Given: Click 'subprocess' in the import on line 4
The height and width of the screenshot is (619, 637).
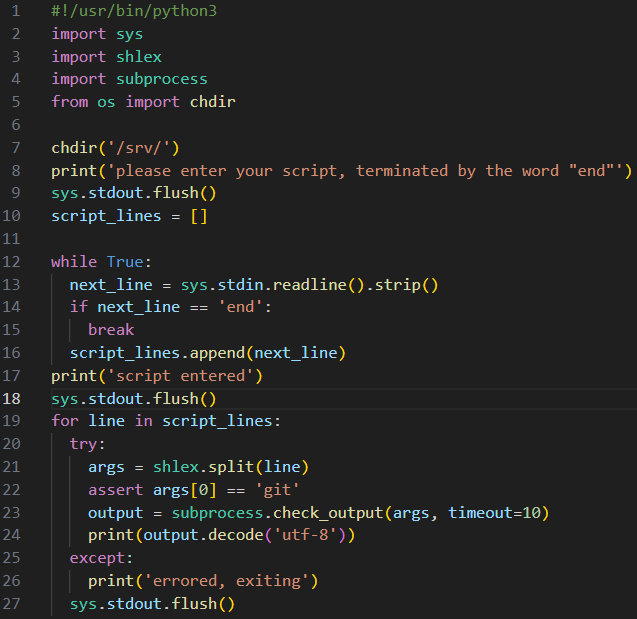Looking at the screenshot, I should tap(162, 79).
